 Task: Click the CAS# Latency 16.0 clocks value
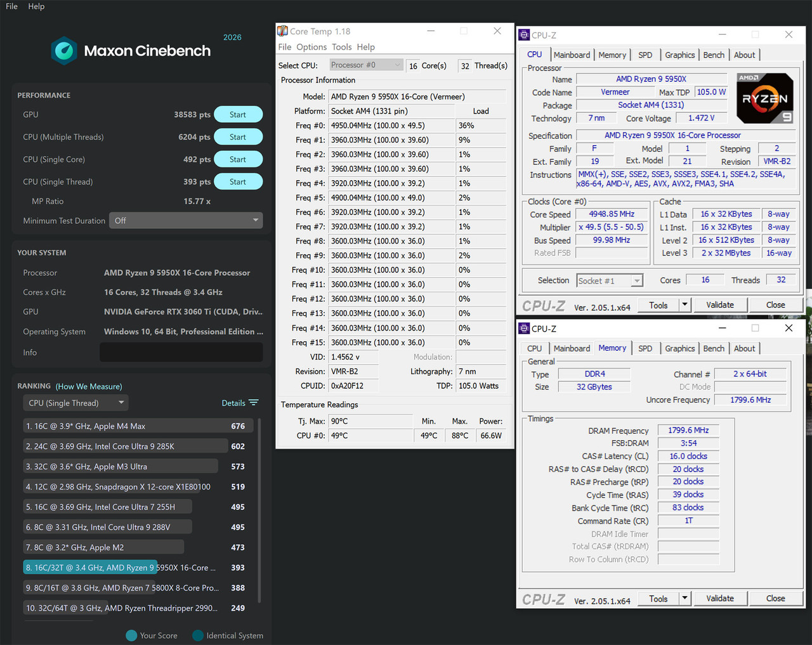pos(688,456)
